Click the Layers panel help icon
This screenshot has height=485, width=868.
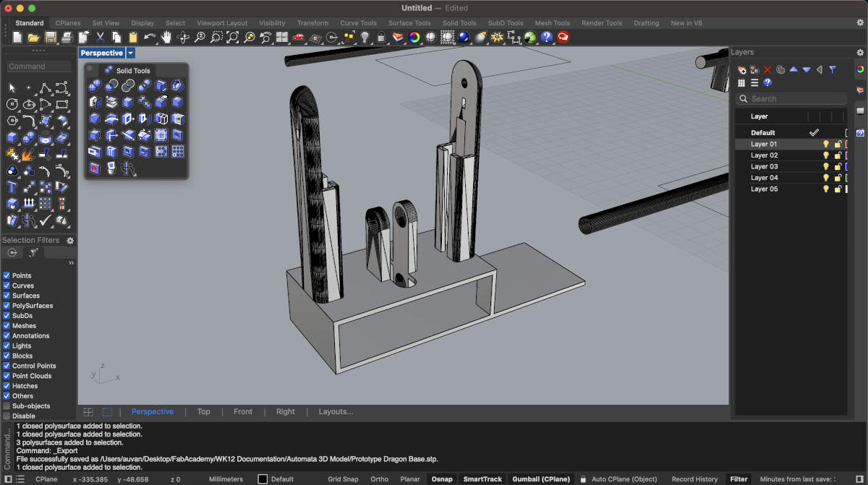click(x=767, y=82)
